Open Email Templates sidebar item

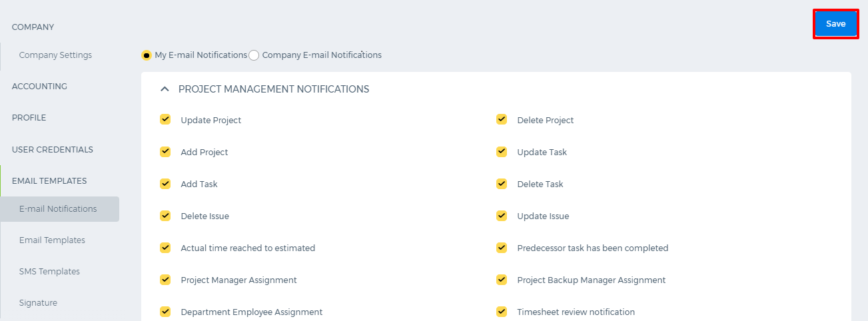[x=52, y=240]
